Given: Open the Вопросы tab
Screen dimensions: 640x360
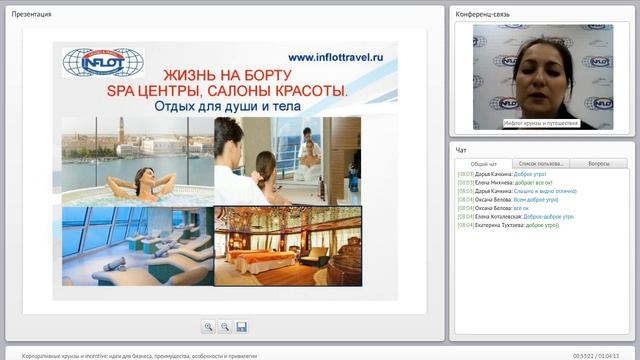Looking at the screenshot, I should point(599,163).
